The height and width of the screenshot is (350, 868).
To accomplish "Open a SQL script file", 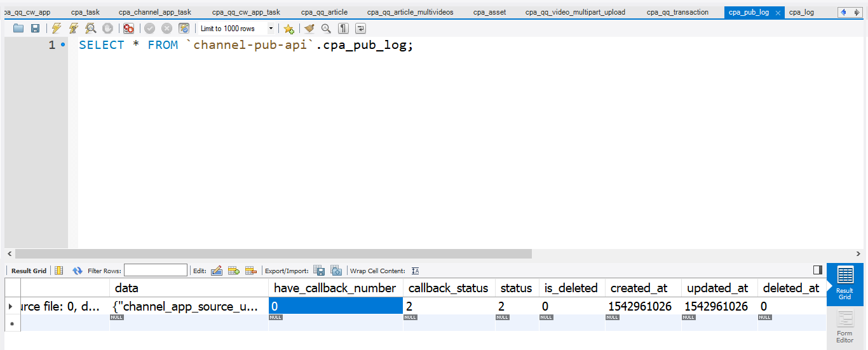I will tap(18, 29).
